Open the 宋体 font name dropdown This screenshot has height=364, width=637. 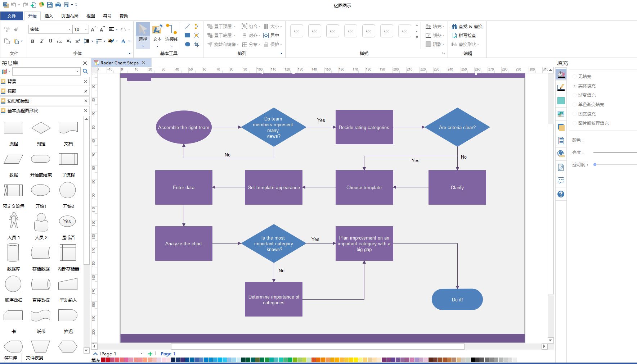point(69,29)
